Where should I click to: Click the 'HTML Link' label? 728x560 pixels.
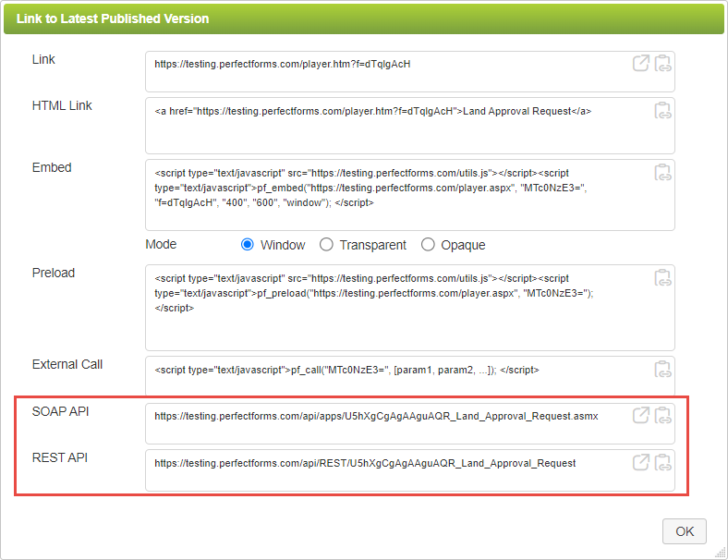tap(62, 106)
